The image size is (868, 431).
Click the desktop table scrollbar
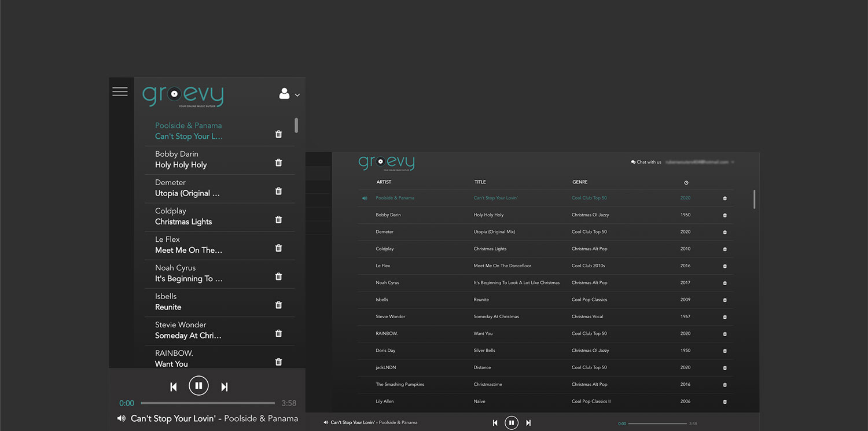pyautogui.click(x=754, y=199)
